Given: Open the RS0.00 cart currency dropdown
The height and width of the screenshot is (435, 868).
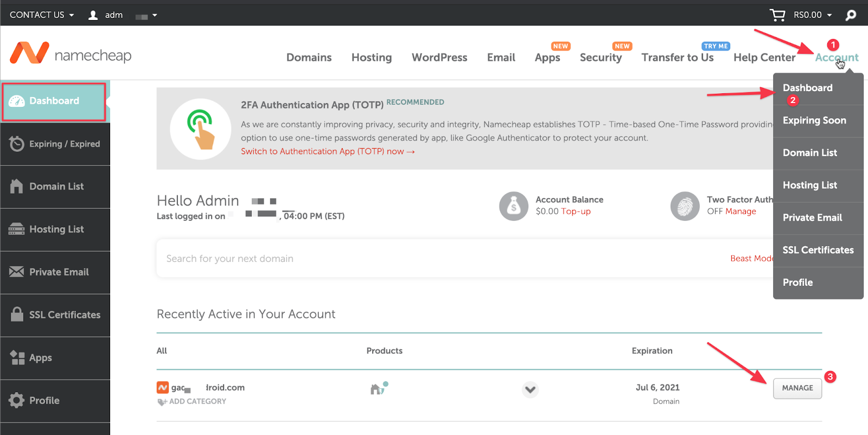Looking at the screenshot, I should 812,15.
